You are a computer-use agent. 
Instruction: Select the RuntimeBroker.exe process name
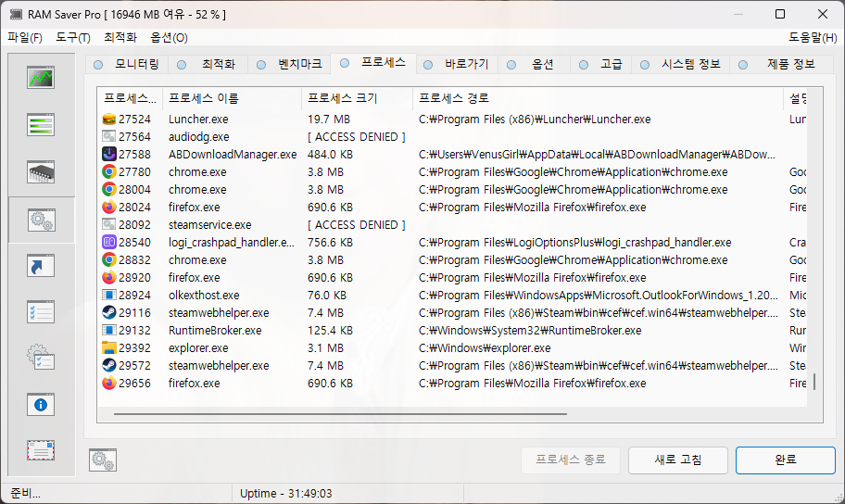215,331
